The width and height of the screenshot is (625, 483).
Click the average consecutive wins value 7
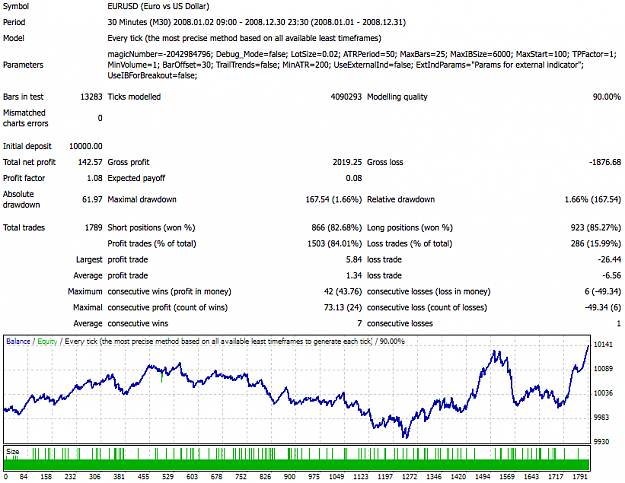[360, 323]
